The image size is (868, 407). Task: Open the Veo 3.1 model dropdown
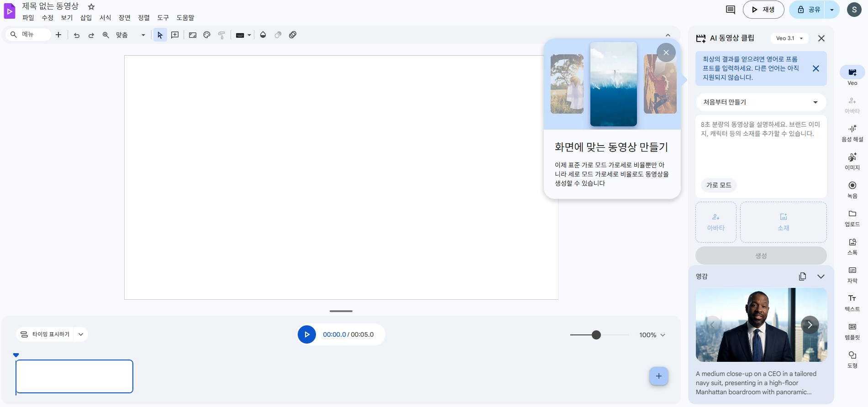pyautogui.click(x=789, y=38)
